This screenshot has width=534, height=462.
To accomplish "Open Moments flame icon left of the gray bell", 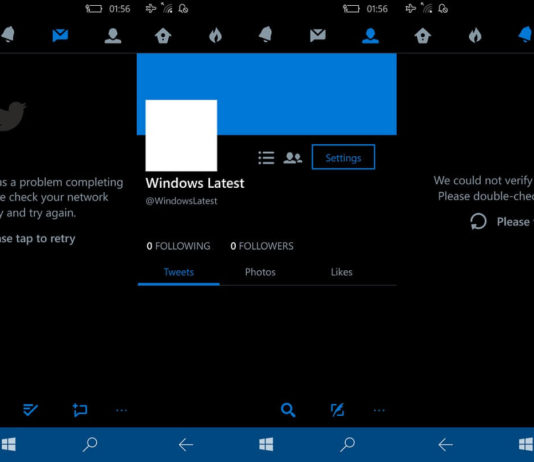I will click(x=215, y=35).
